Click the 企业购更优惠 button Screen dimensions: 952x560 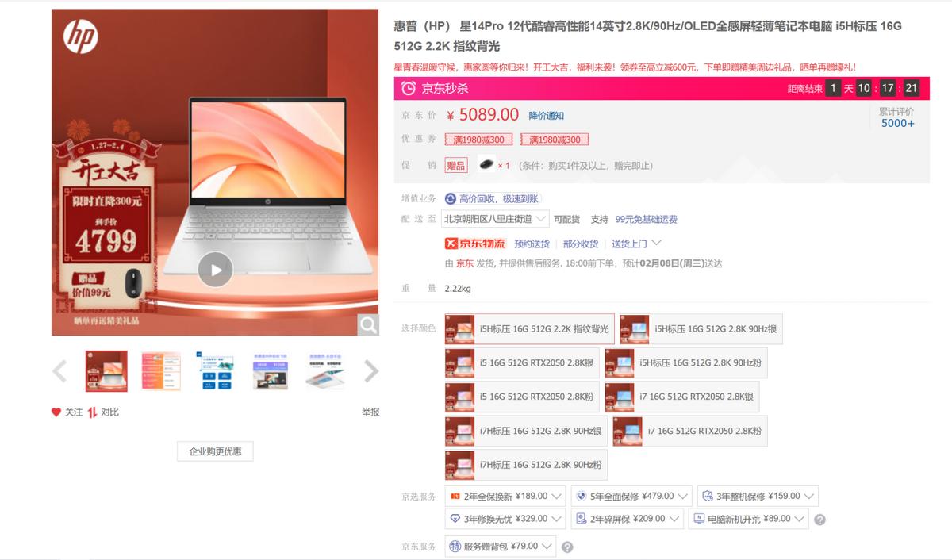213,451
